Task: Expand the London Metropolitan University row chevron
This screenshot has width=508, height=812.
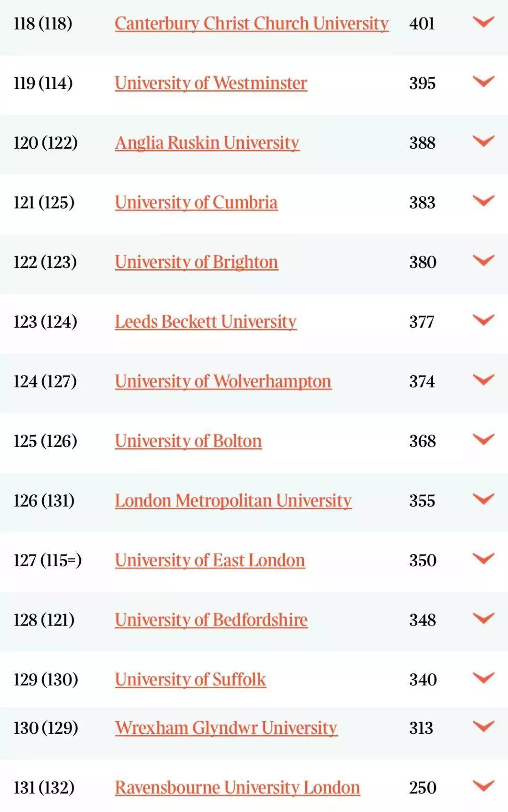Action: click(483, 499)
